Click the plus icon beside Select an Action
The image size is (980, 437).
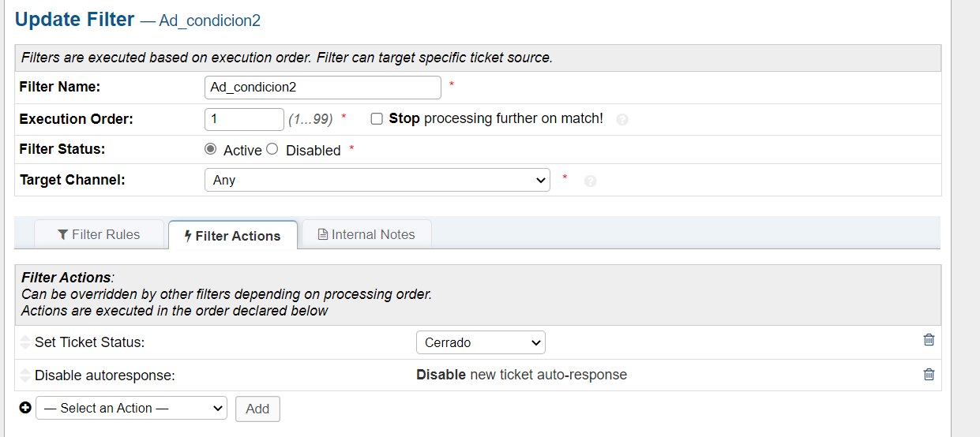25,408
